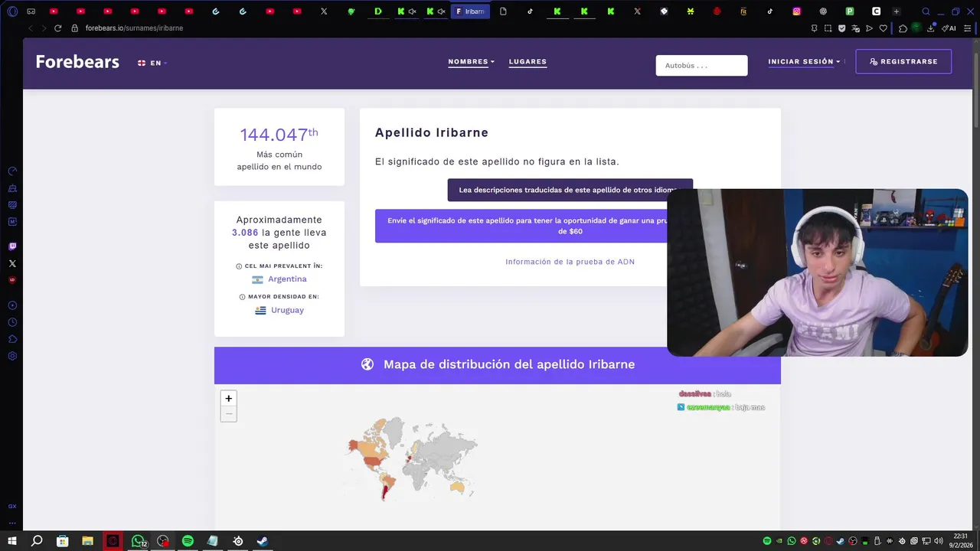
Task: Click the Forebears logo
Action: click(x=77, y=62)
